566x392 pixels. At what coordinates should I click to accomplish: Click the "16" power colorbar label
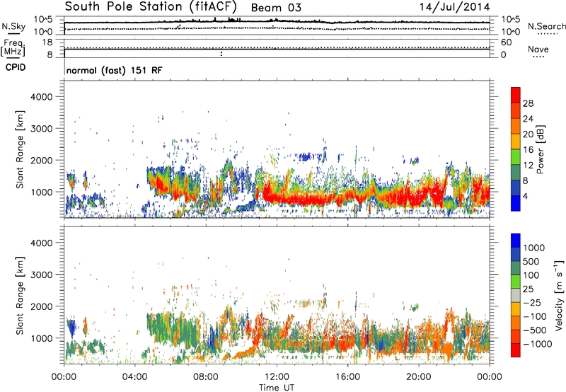coord(528,150)
